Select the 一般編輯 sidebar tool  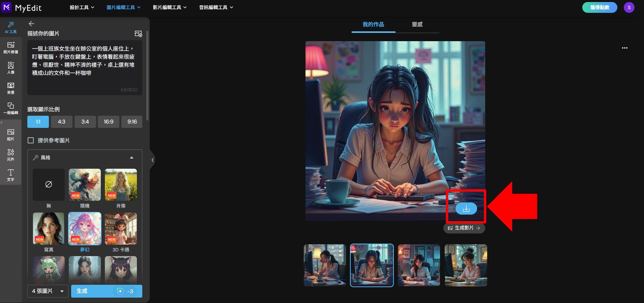click(x=11, y=108)
